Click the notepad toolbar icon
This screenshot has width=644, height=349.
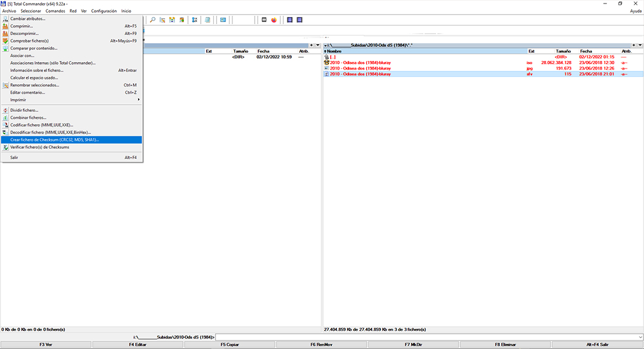[x=208, y=20]
